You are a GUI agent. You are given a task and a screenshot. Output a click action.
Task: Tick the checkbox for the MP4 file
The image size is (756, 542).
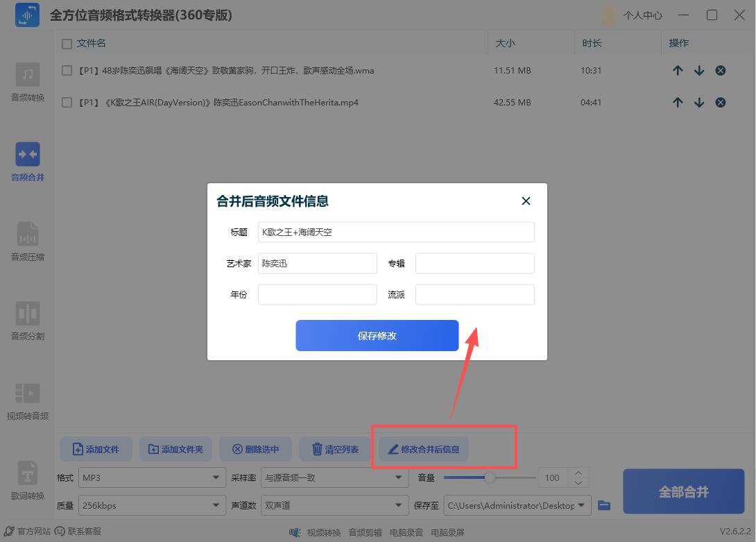[66, 102]
